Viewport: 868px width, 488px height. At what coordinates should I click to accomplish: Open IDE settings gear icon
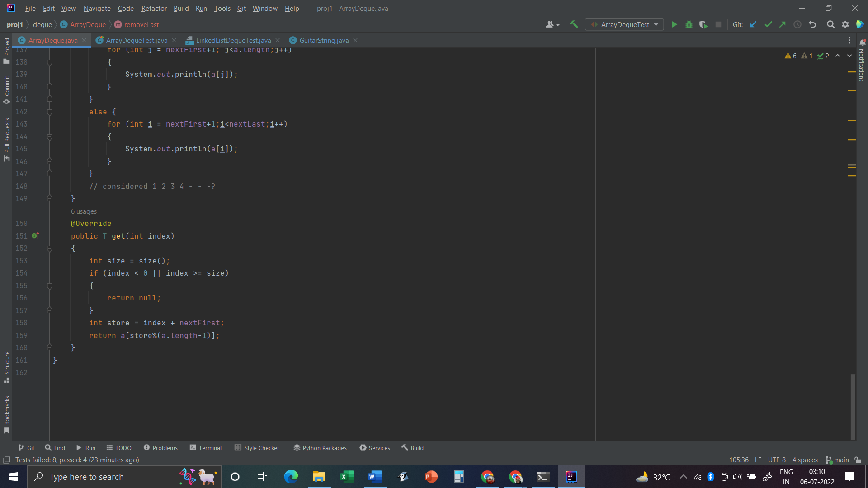pyautogui.click(x=845, y=25)
